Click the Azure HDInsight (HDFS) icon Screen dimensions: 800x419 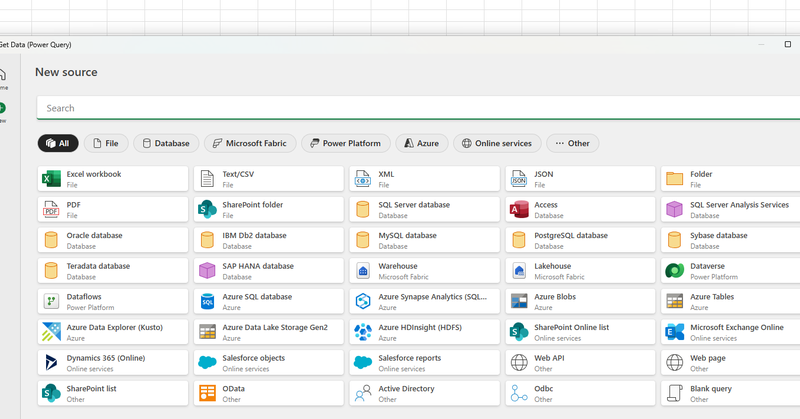[363, 332]
